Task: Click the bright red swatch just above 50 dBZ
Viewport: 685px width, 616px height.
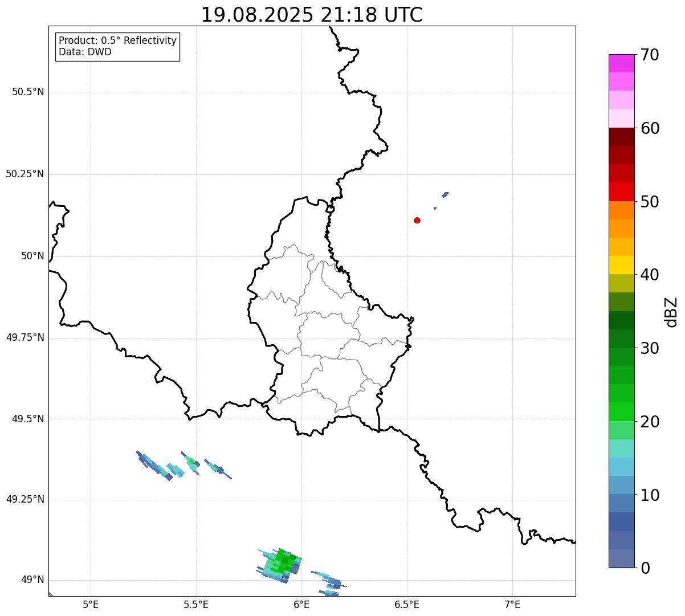Action: coord(621,192)
